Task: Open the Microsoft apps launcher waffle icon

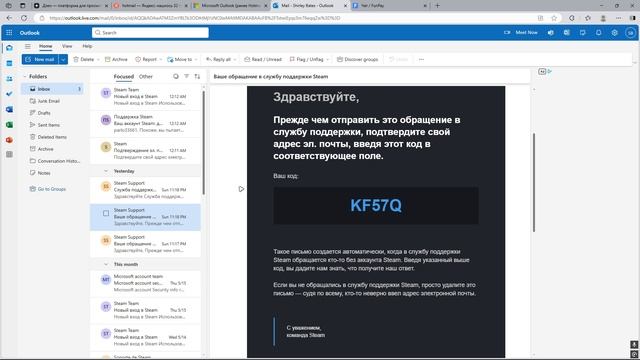Action: pos(9,33)
